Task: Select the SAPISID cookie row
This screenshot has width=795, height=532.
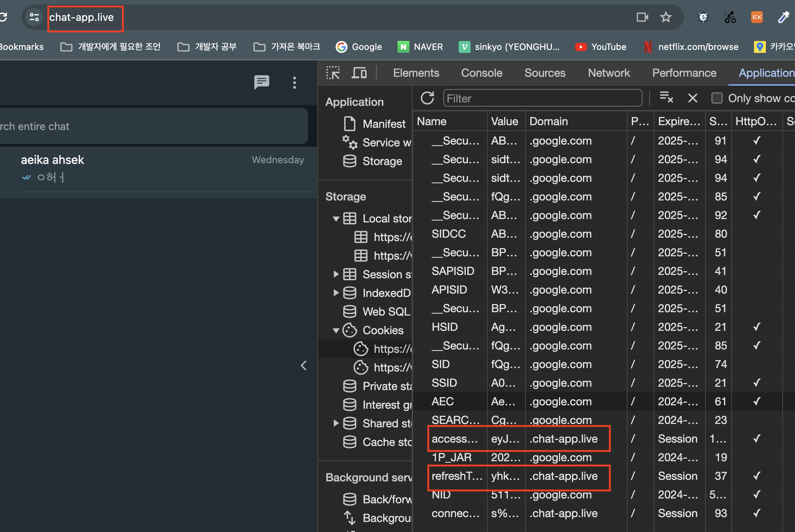Action: [604, 271]
